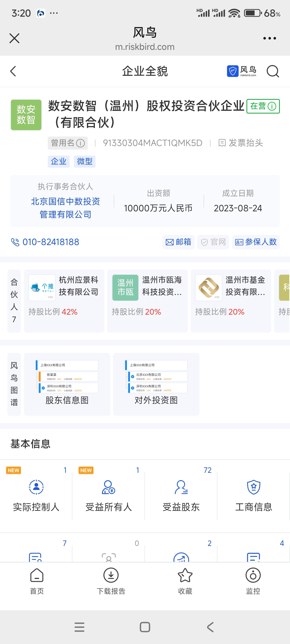Tap the 基本信息 section heading
The width and height of the screenshot is (290, 644).
30,444
